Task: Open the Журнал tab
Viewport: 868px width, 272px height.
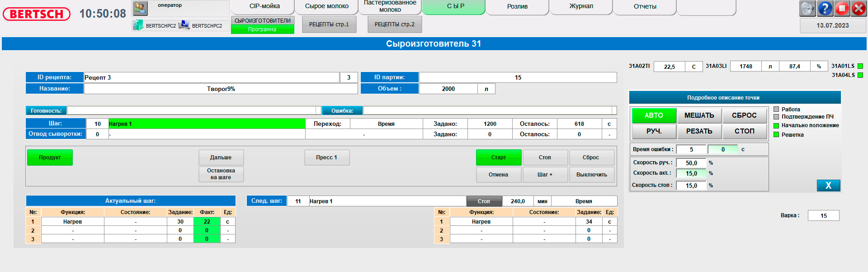Action: click(581, 6)
